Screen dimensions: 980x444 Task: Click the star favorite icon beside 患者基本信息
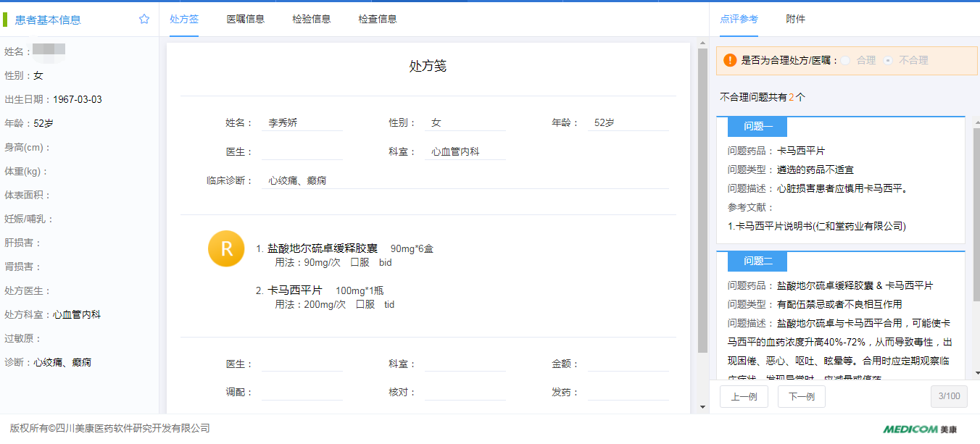pyautogui.click(x=144, y=20)
